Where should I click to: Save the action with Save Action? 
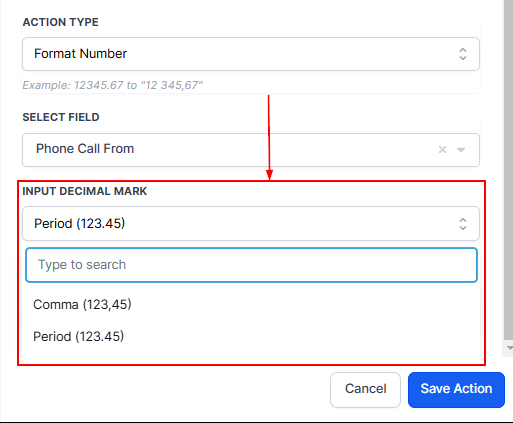tap(456, 390)
